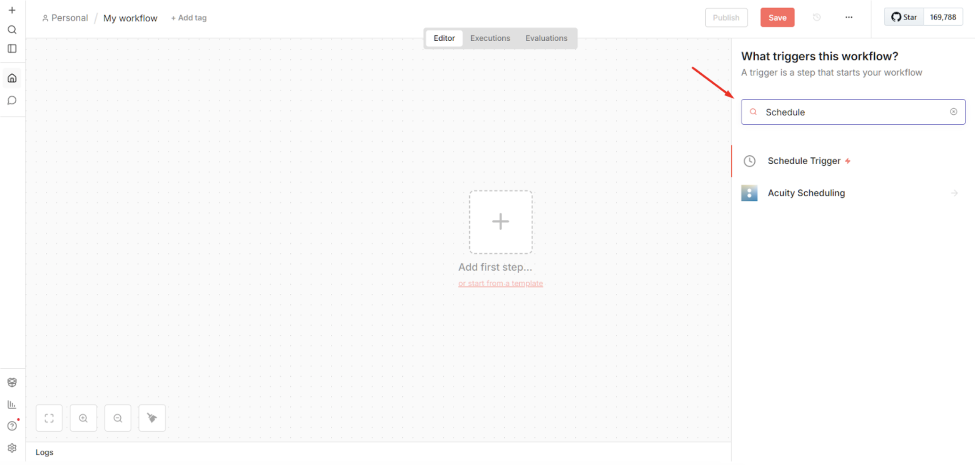Select the Schedule Trigger result
This screenshot has height=465, width=980.
(853, 161)
